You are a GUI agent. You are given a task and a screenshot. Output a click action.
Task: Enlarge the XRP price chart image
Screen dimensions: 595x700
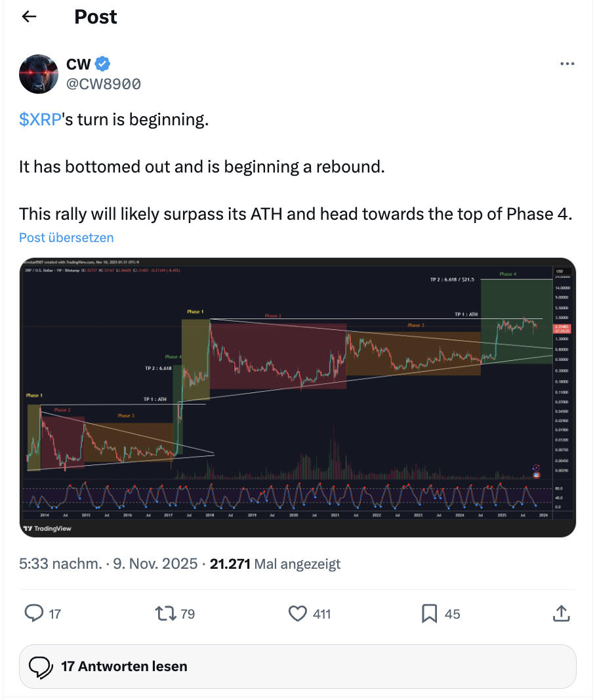pyautogui.click(x=297, y=397)
